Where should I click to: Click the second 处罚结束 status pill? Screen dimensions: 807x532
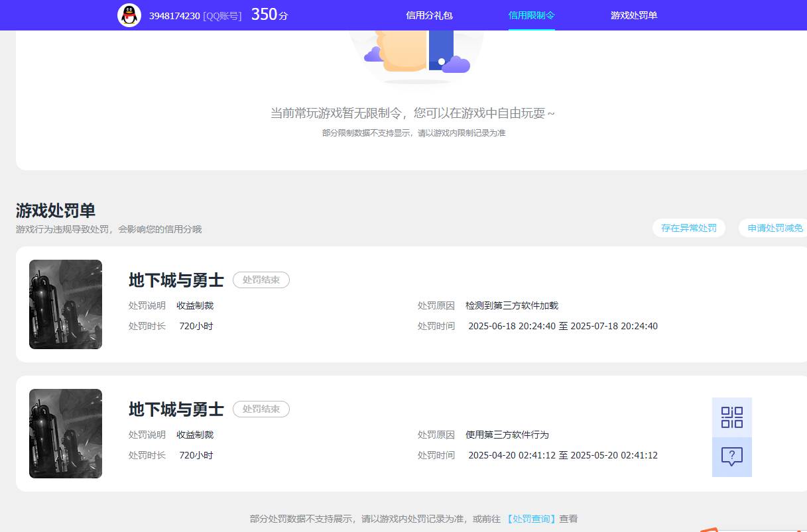261,409
